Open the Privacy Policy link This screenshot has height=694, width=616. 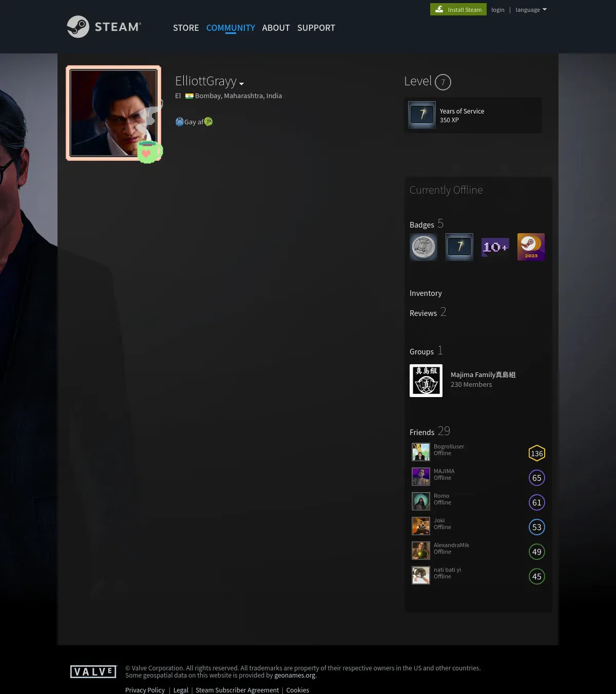(145, 690)
